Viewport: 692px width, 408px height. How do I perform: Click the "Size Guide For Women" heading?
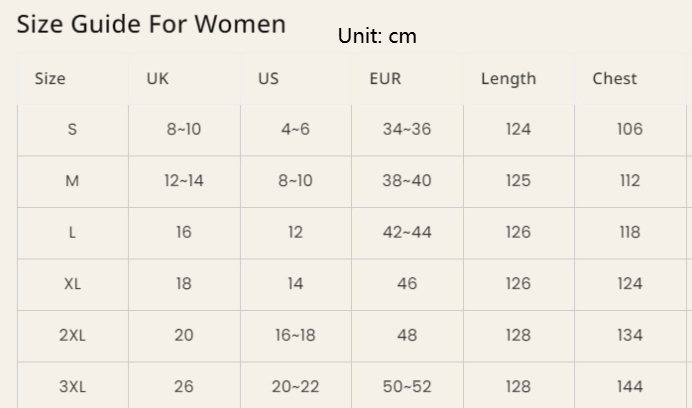pos(151,24)
